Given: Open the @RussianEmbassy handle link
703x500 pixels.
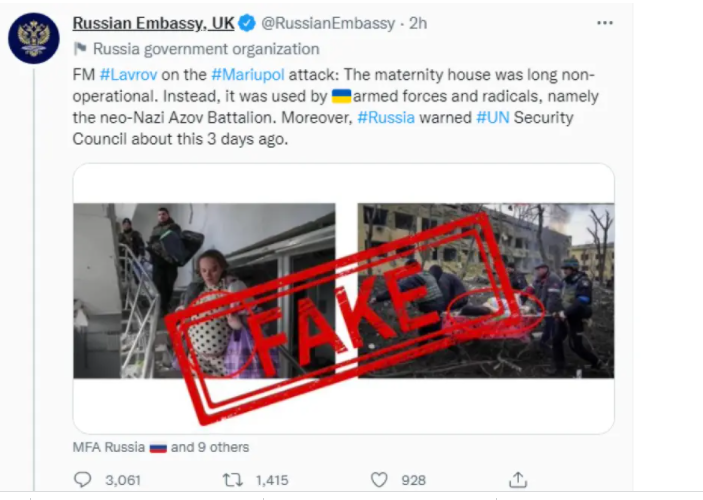Looking at the screenshot, I should point(328,23).
